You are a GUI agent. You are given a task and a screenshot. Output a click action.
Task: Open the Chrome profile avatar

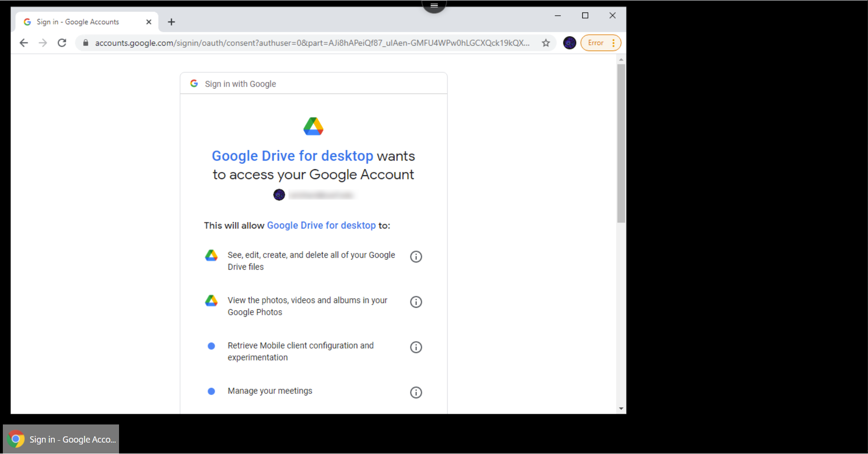pyautogui.click(x=569, y=43)
